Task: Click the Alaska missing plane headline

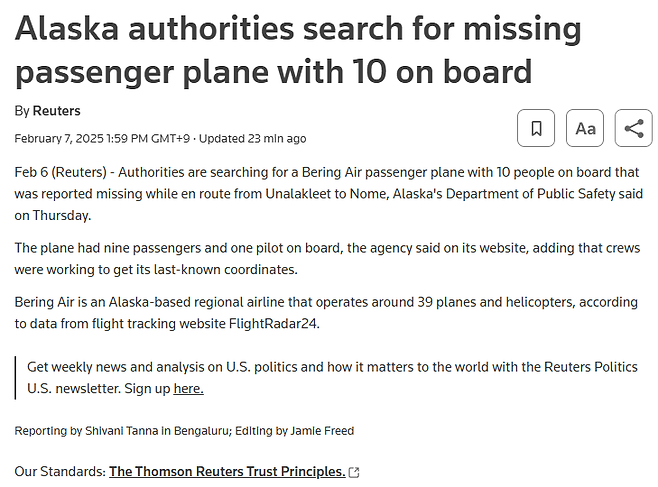Action: (298, 50)
